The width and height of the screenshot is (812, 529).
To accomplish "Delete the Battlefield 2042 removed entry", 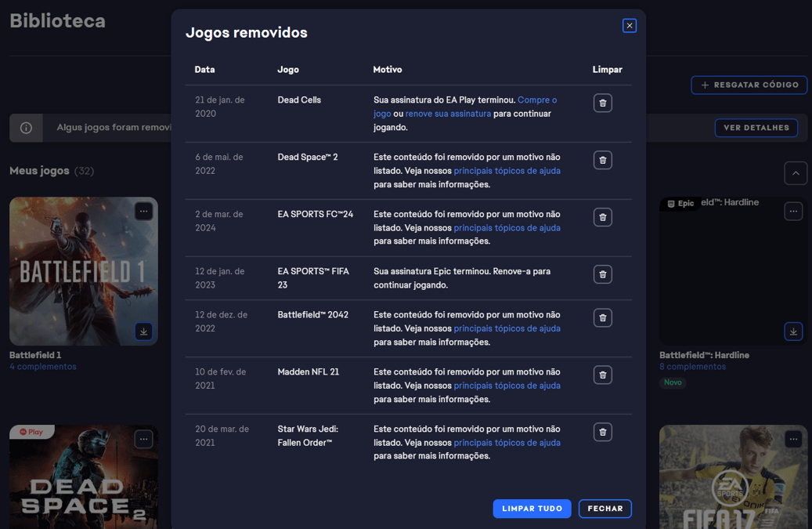I will [x=602, y=317].
